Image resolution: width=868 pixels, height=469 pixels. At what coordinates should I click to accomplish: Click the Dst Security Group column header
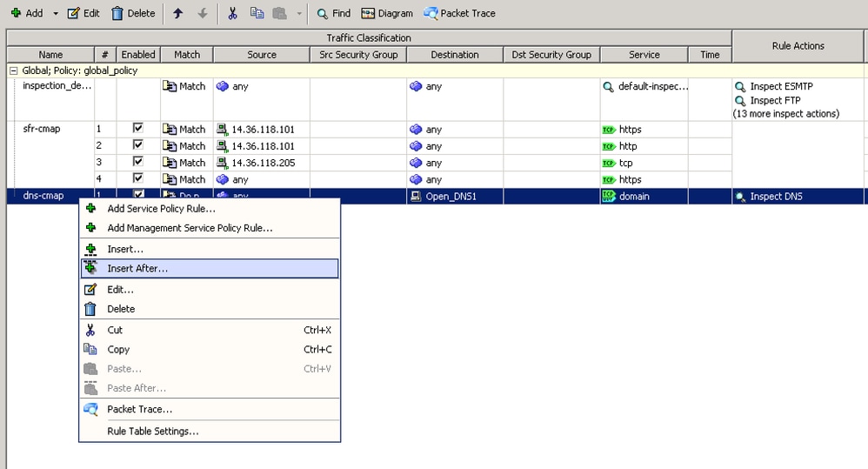[552, 55]
